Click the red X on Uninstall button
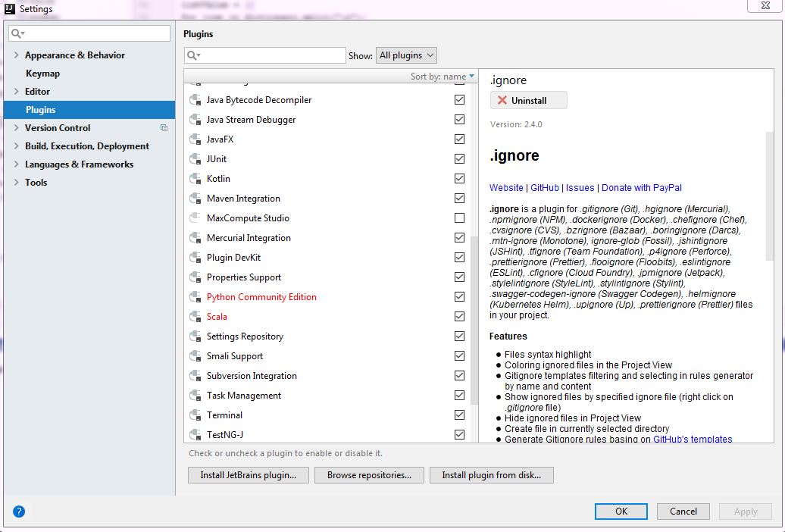Screen dimensions: 785x532 [x=502, y=100]
